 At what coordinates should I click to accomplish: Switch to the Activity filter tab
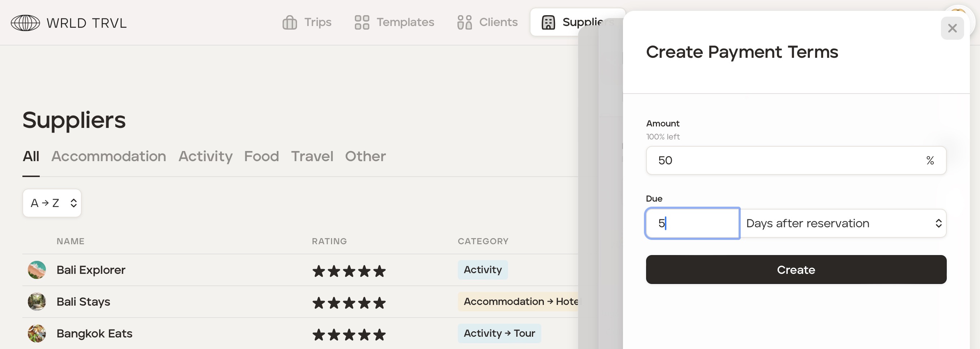(x=206, y=156)
